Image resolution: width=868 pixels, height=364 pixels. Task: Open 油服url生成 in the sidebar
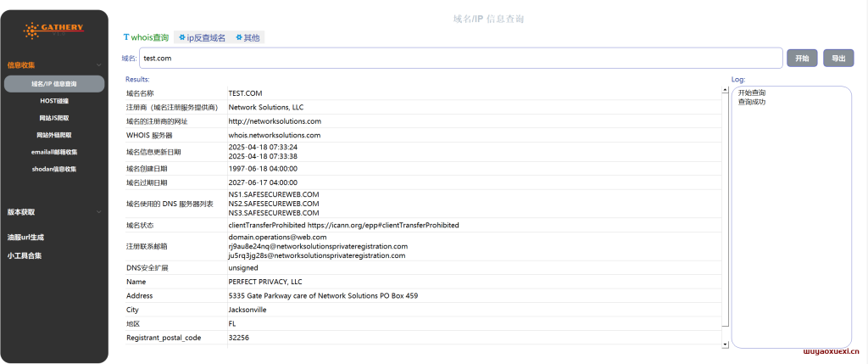25,237
